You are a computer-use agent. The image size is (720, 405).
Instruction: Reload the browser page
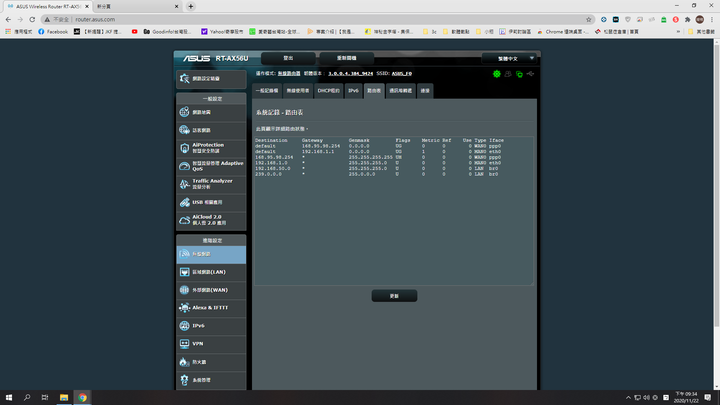point(32,19)
